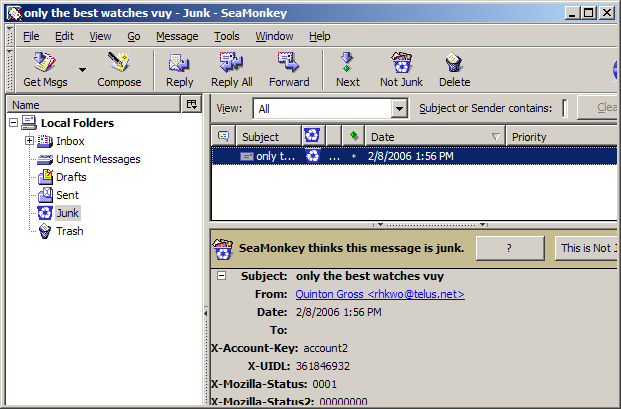621x409 pixels.
Task: Mark message as Not Junk
Action: pos(402,69)
